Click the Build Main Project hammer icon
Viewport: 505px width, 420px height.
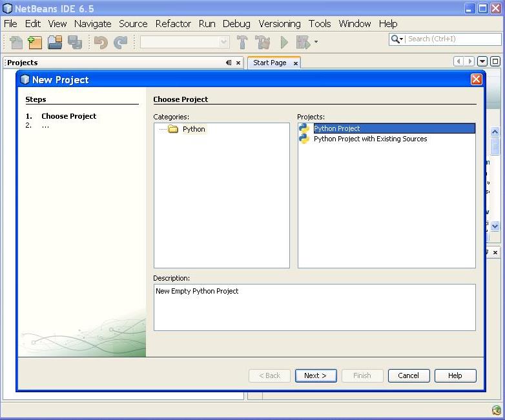click(242, 42)
